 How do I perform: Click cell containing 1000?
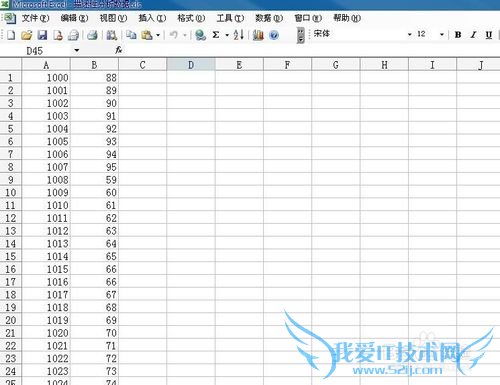[46, 78]
